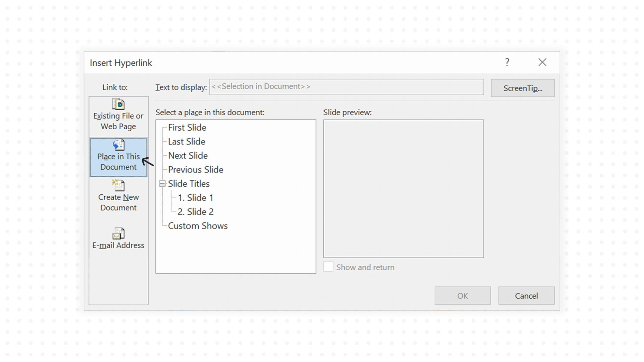Viewport: 644px width, 362px height.
Task: Click the Cancel button
Action: click(526, 295)
